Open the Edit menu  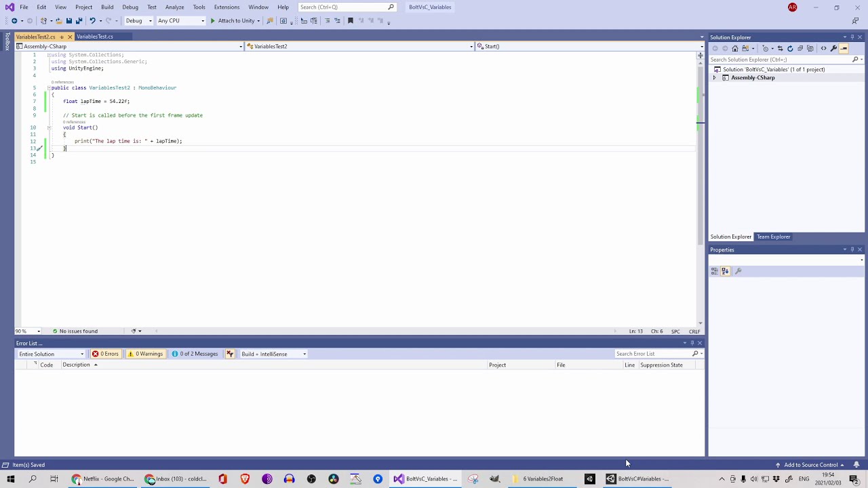[41, 7]
